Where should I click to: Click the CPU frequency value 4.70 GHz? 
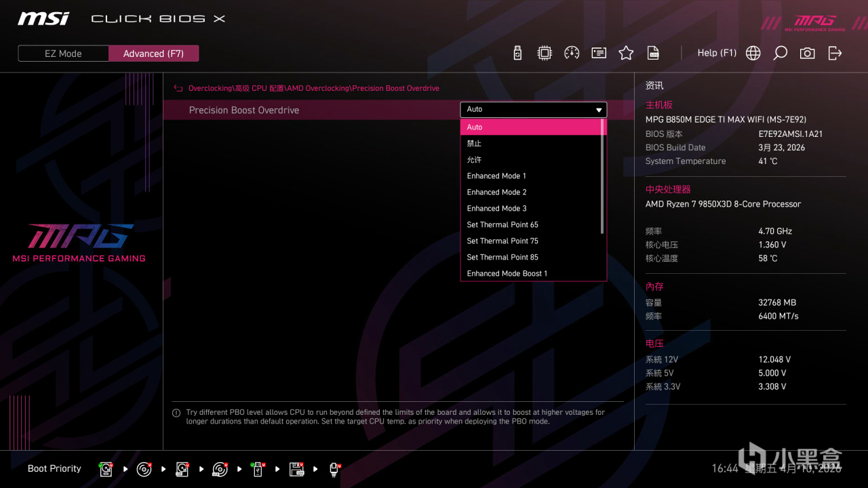776,231
